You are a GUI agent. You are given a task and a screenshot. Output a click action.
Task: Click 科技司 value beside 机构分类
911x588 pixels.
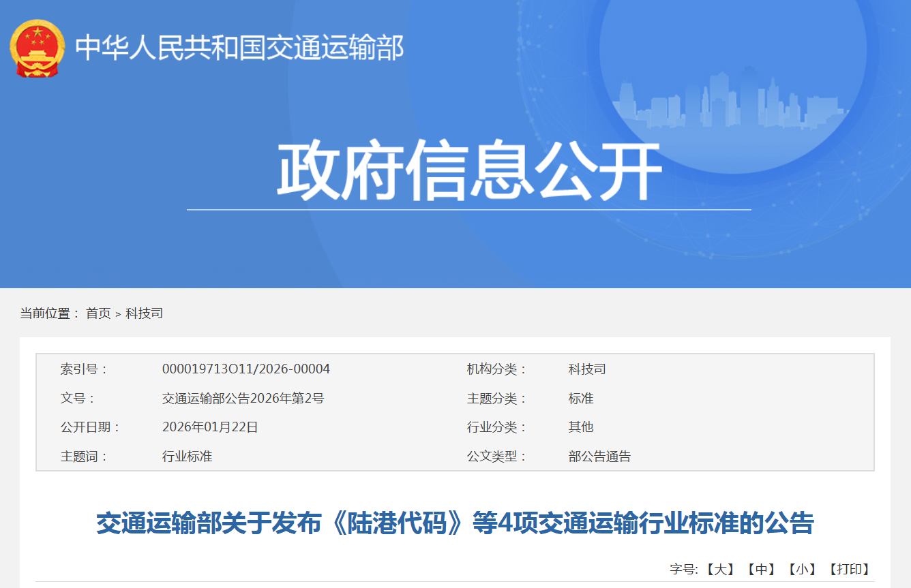587,369
